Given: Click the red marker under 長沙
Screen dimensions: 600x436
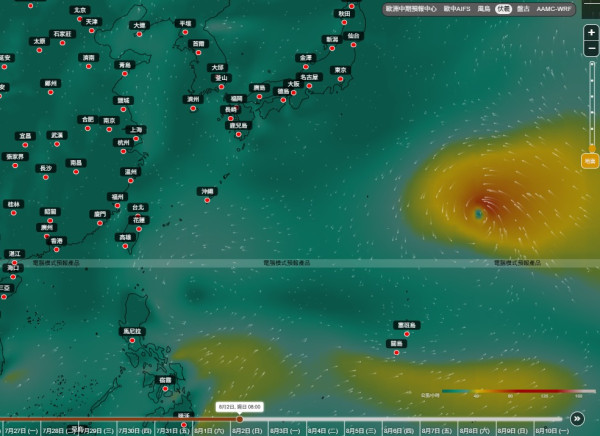Looking at the screenshot, I should coord(46,177).
